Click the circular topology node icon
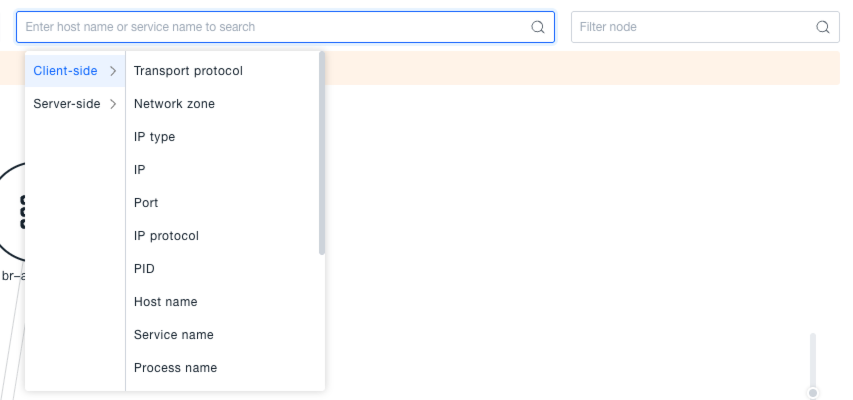This screenshot has height=400, width=853. coord(12,212)
